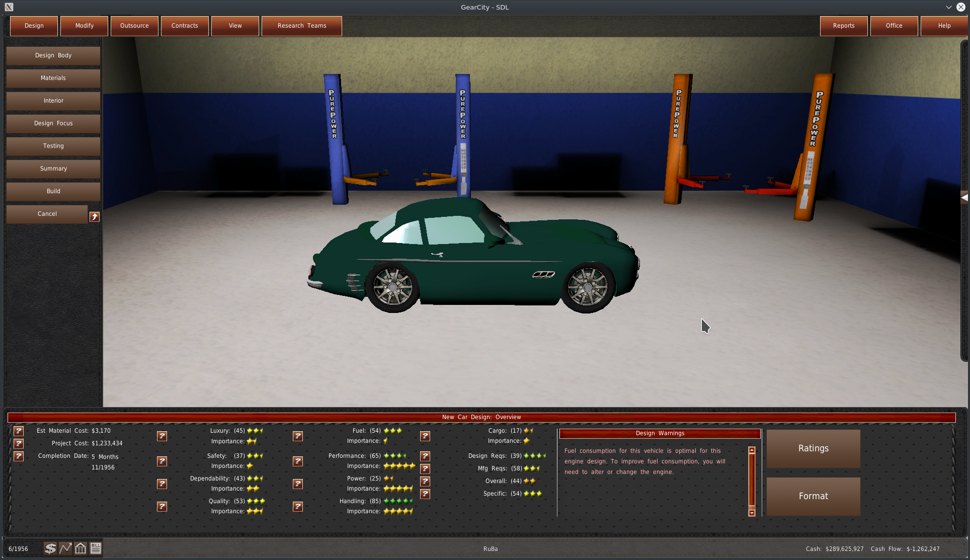Open the Research Teams menu
The width and height of the screenshot is (970, 560).
click(x=302, y=26)
